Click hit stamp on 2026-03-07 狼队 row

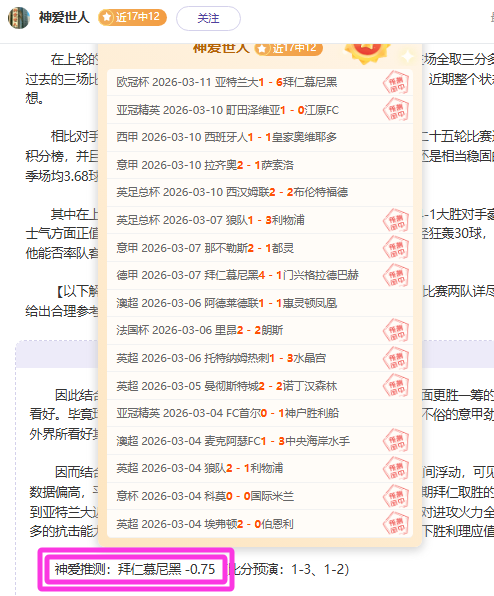396,220
